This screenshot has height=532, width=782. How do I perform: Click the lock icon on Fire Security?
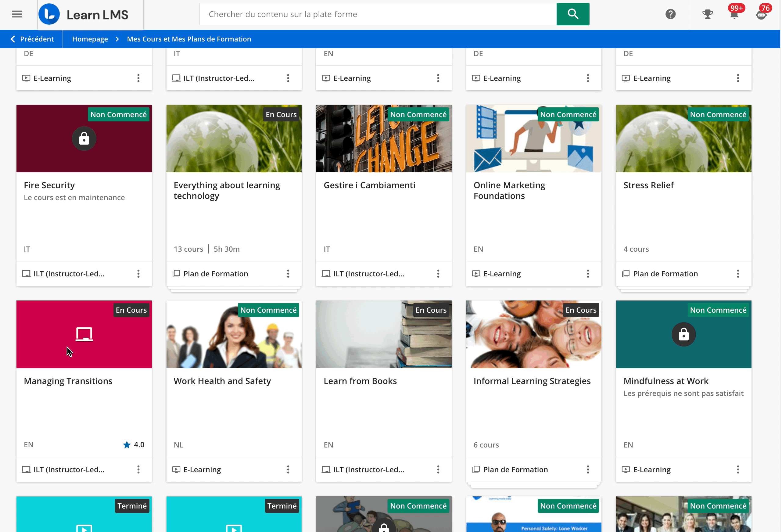[84, 138]
